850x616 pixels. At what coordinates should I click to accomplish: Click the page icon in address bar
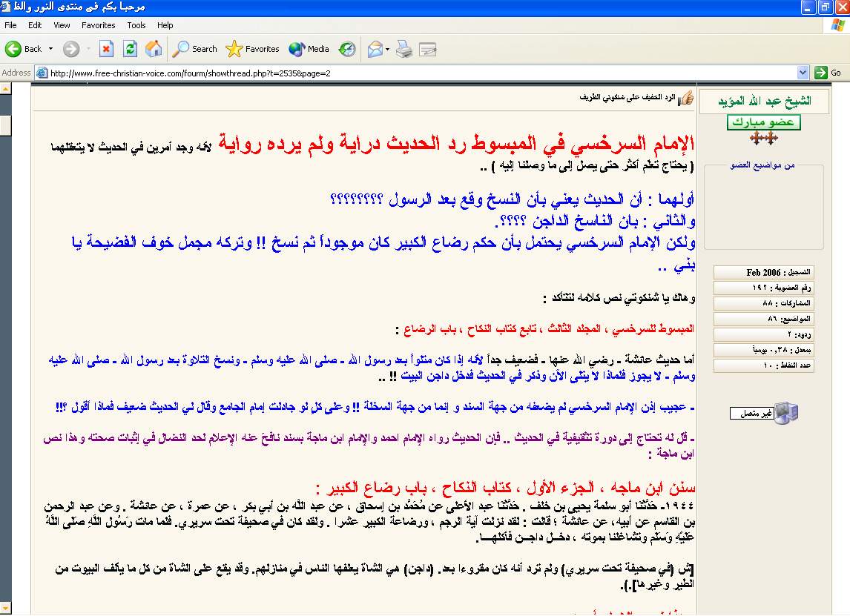pyautogui.click(x=42, y=73)
